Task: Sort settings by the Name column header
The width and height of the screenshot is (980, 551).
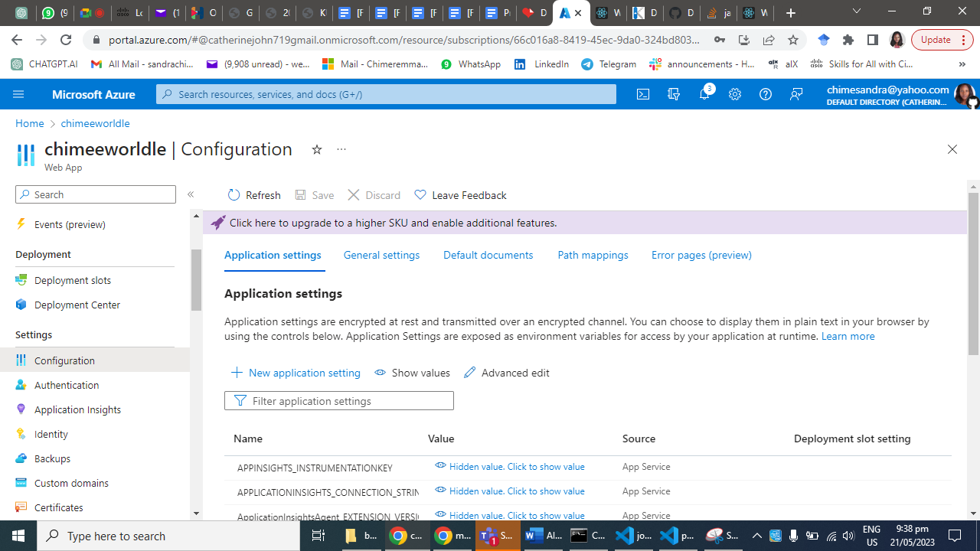Action: pyautogui.click(x=248, y=439)
